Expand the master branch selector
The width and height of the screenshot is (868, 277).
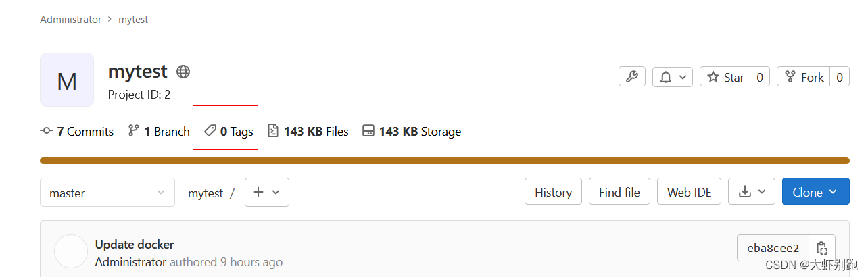pos(107,193)
